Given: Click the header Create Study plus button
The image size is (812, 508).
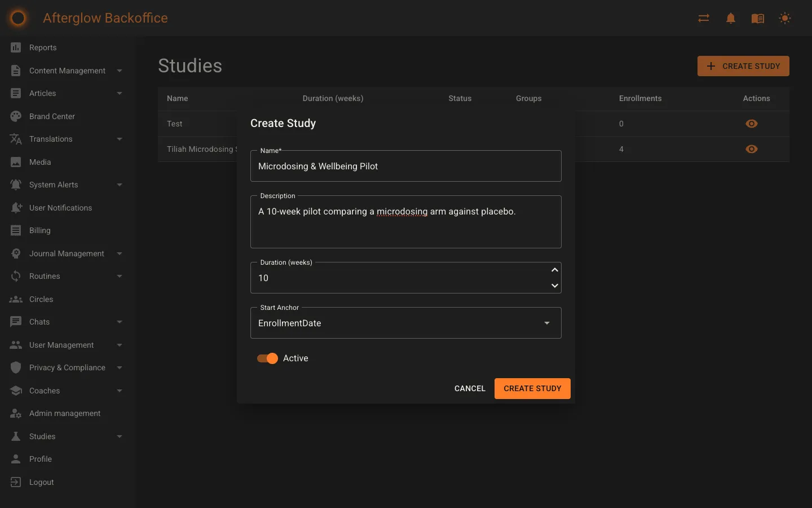Looking at the screenshot, I should tap(743, 66).
